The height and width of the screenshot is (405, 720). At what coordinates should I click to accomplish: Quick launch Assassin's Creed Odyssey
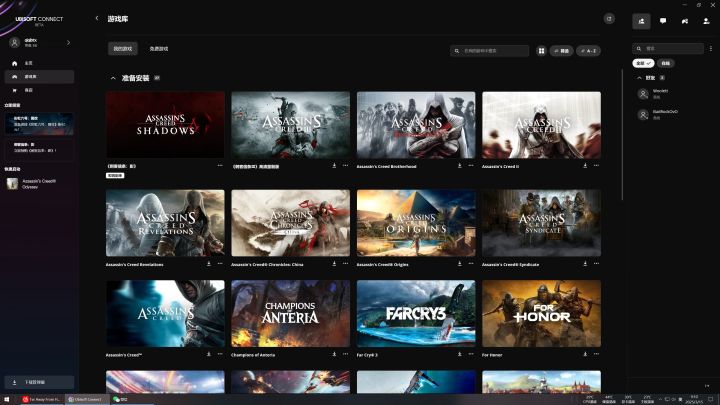coord(39,184)
